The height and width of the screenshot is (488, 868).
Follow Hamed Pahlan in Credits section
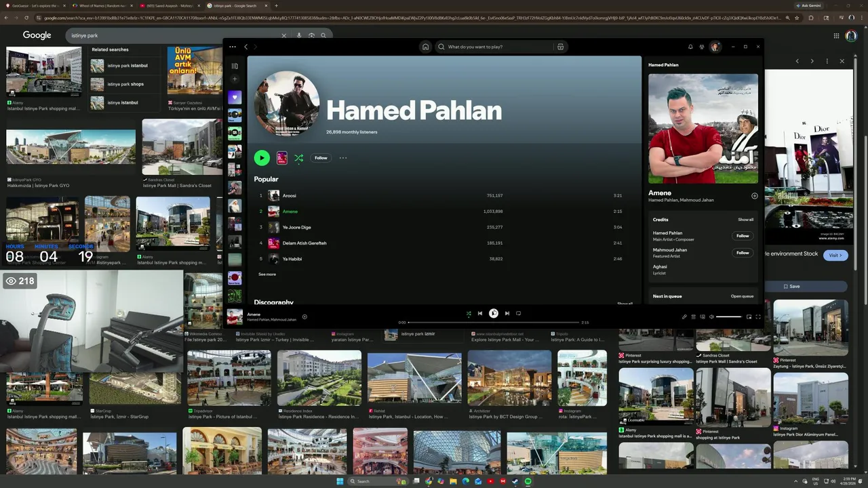tap(743, 236)
